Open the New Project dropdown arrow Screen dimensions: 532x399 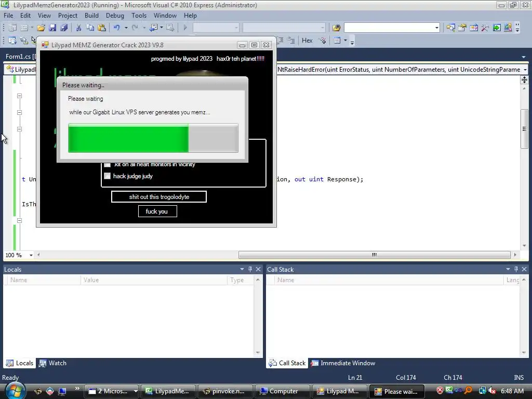pyautogui.click(x=32, y=28)
